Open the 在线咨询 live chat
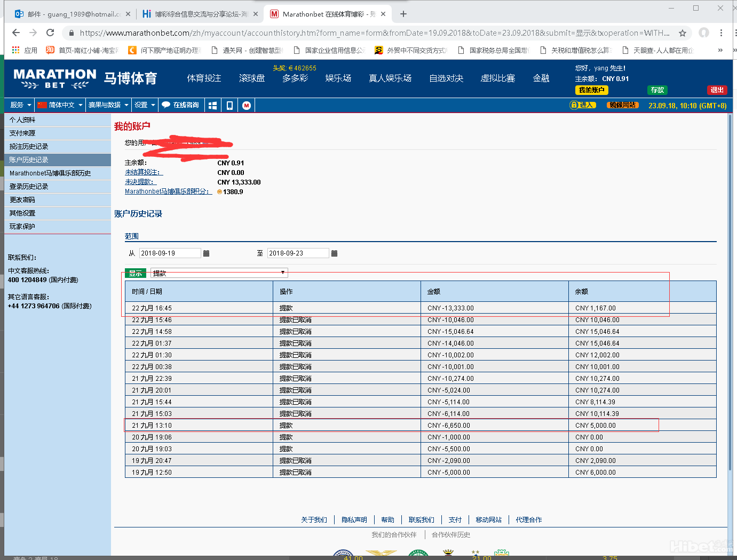This screenshot has width=737, height=560. click(x=180, y=105)
